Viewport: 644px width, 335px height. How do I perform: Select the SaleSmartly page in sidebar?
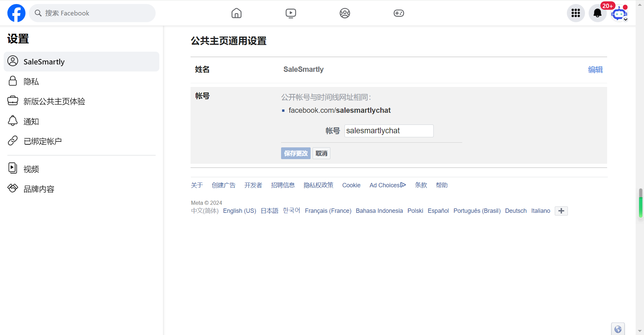click(44, 61)
